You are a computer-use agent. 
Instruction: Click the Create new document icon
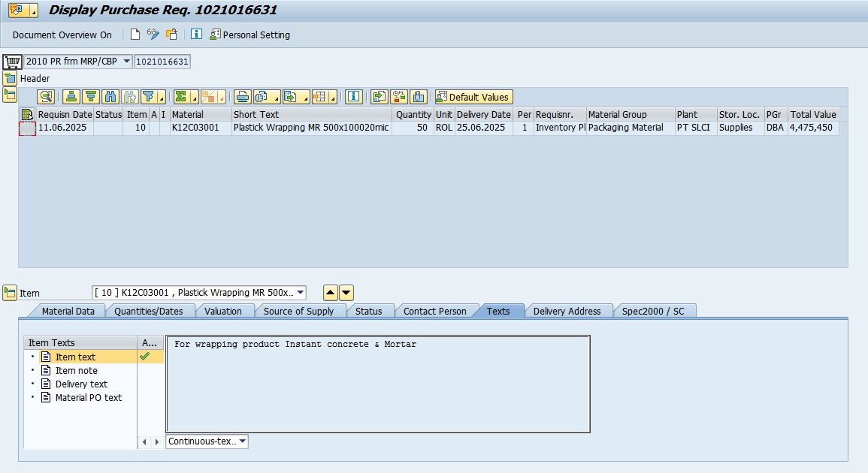click(x=135, y=35)
